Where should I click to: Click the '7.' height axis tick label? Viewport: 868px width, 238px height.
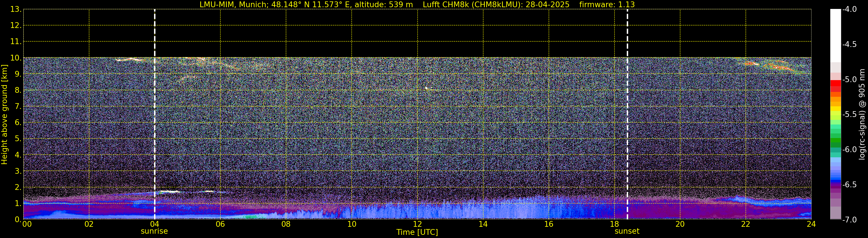(18, 106)
